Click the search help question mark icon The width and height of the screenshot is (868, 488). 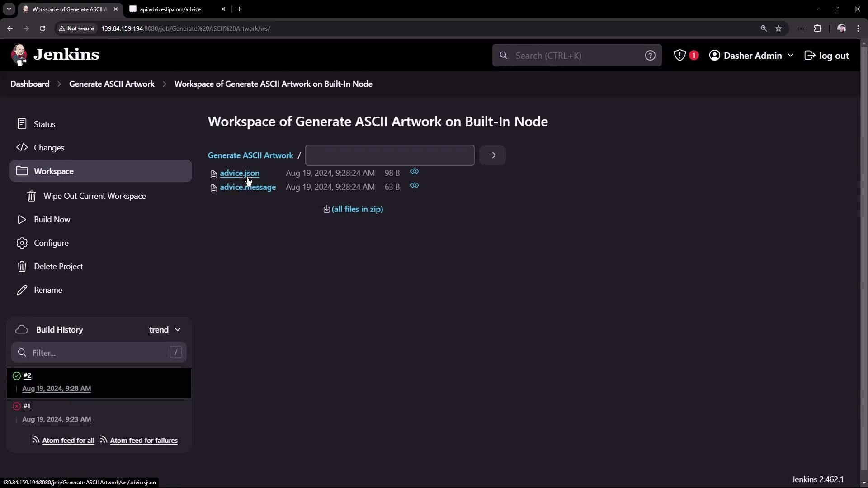click(650, 56)
